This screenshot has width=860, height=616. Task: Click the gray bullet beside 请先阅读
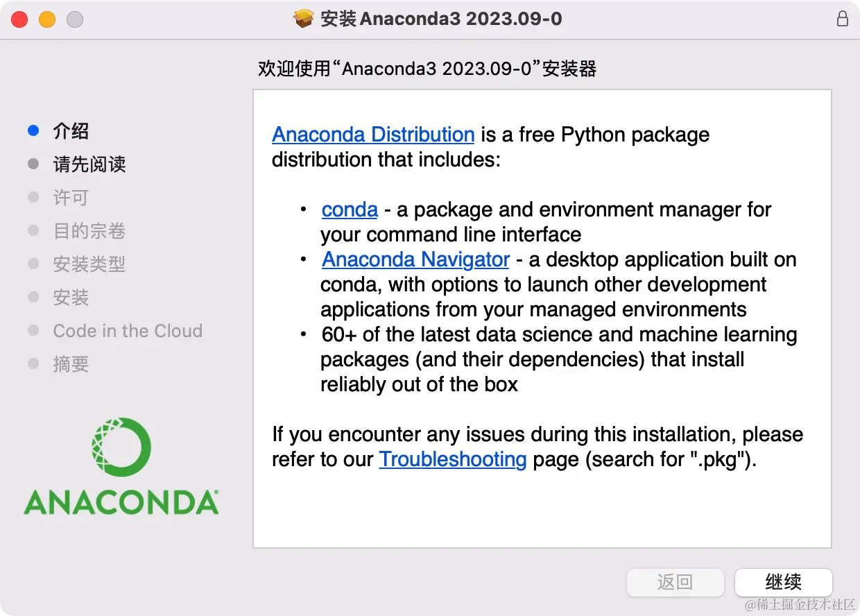tap(33, 164)
